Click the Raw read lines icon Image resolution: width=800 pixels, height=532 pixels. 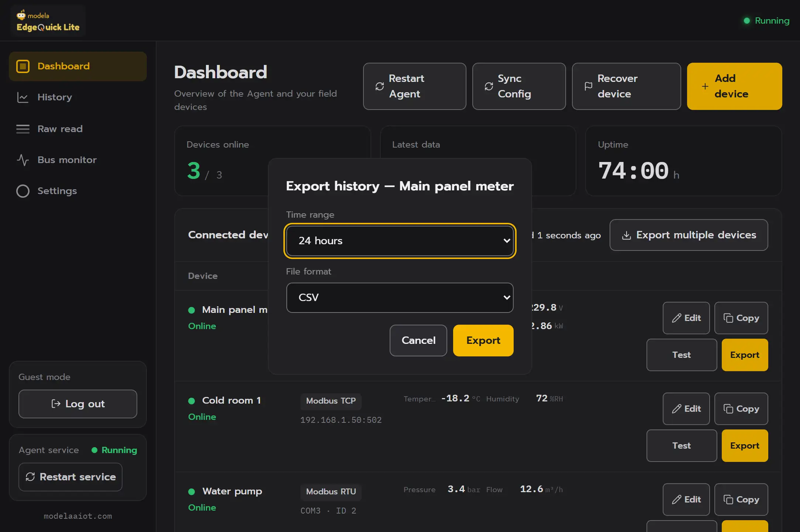coord(23,129)
